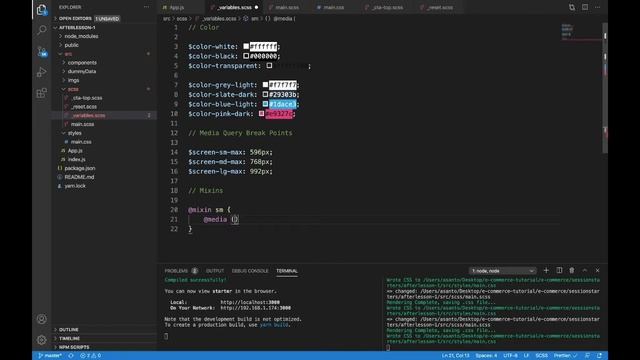The width and height of the screenshot is (640, 360).
Task: Open the Search view in activity bar
Action: 42,30
